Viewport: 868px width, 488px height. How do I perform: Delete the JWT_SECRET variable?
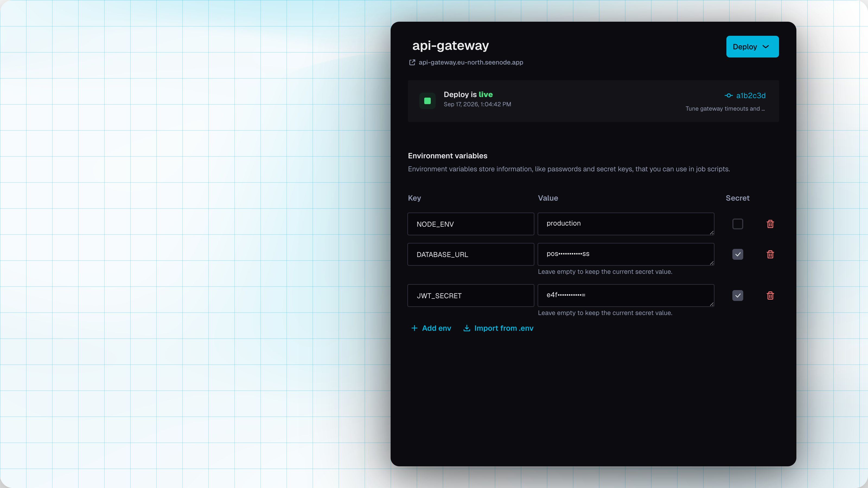click(770, 295)
